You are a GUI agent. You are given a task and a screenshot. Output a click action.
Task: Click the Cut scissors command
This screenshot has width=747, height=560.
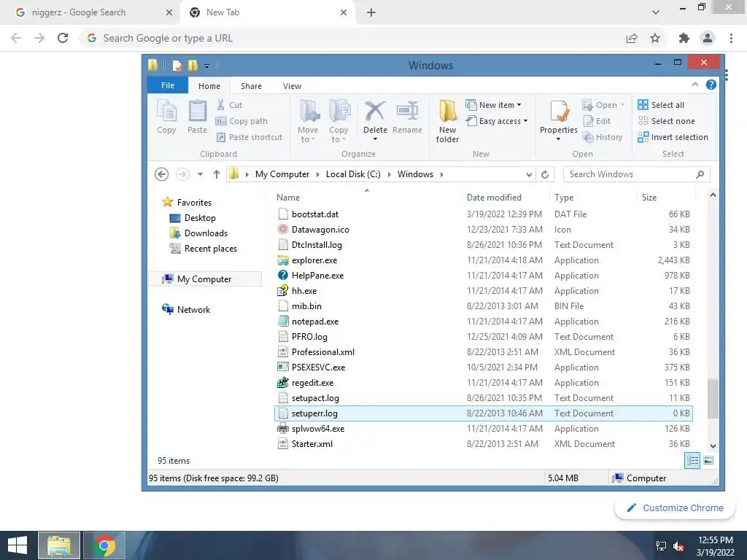coord(229,105)
